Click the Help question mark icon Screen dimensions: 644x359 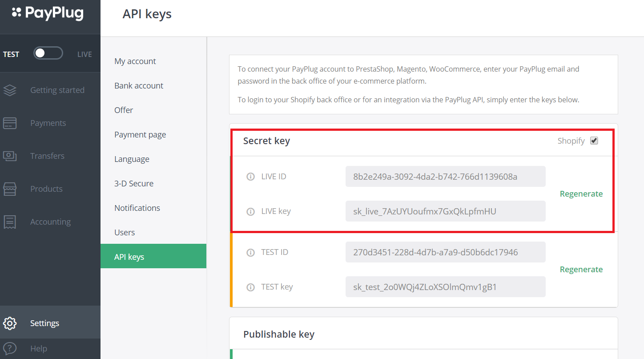pyautogui.click(x=10, y=348)
